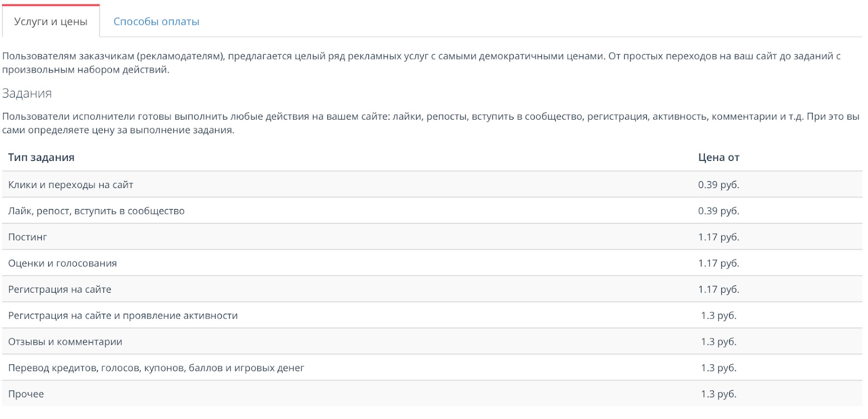Select the Клики и переходы на сайт row

click(432, 185)
